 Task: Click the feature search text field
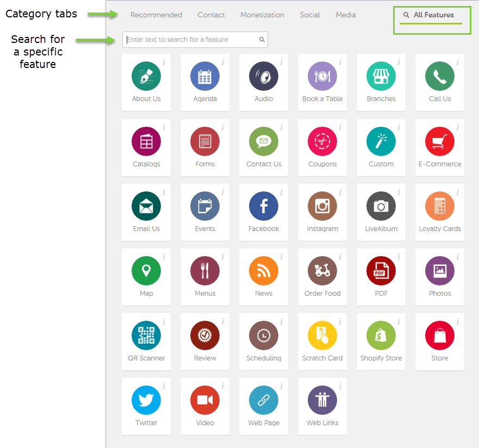[191, 40]
